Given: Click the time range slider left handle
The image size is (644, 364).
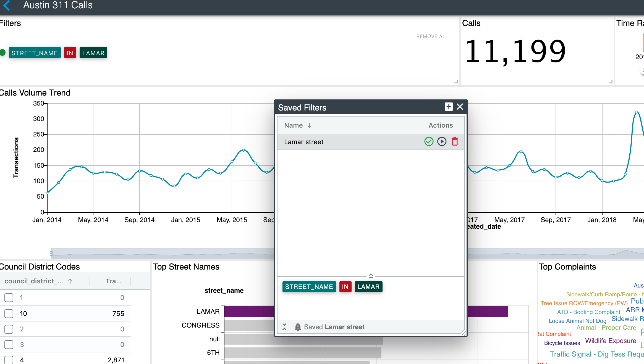Looking at the screenshot, I should (51, 253).
